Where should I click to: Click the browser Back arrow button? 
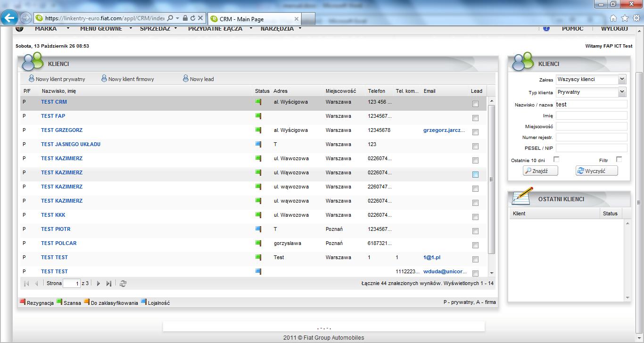[10, 18]
